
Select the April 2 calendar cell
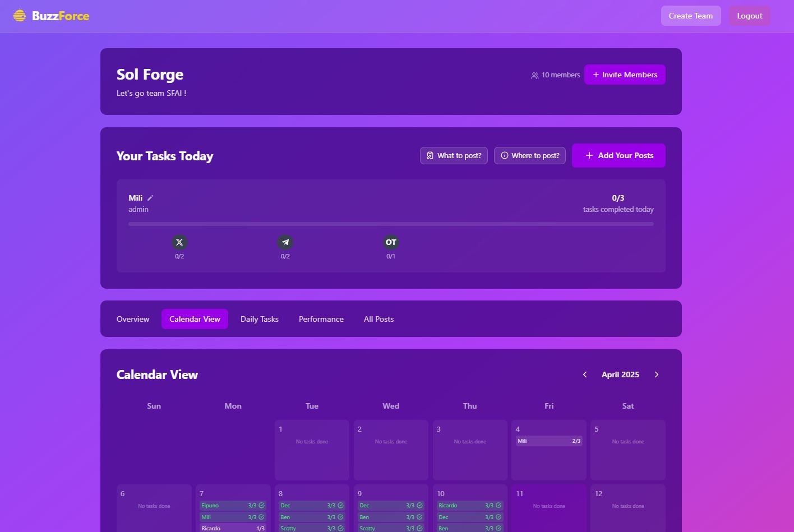coord(391,450)
